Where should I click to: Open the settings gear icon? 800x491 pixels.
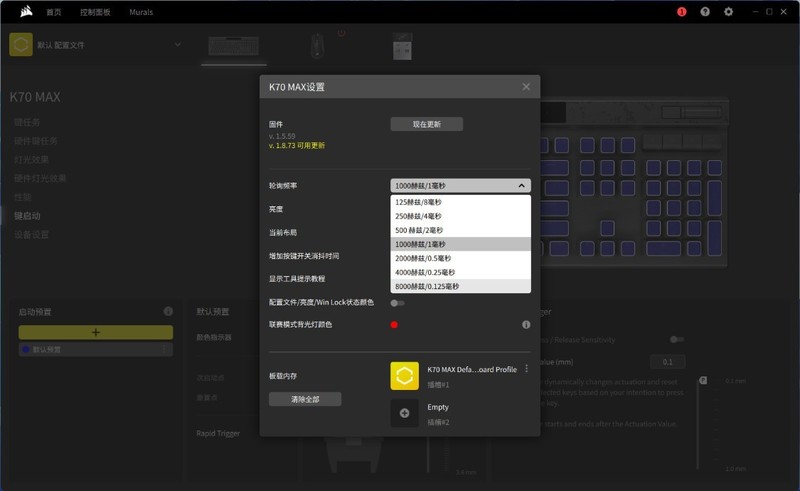729,12
